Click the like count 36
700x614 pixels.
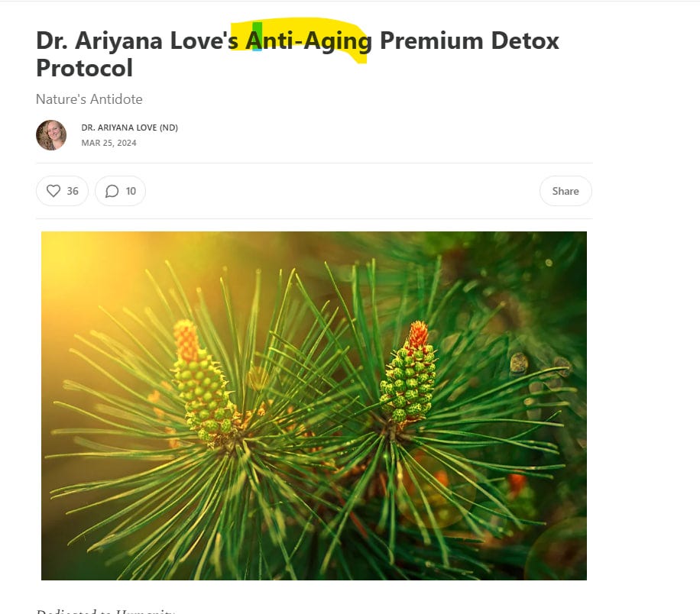click(73, 191)
